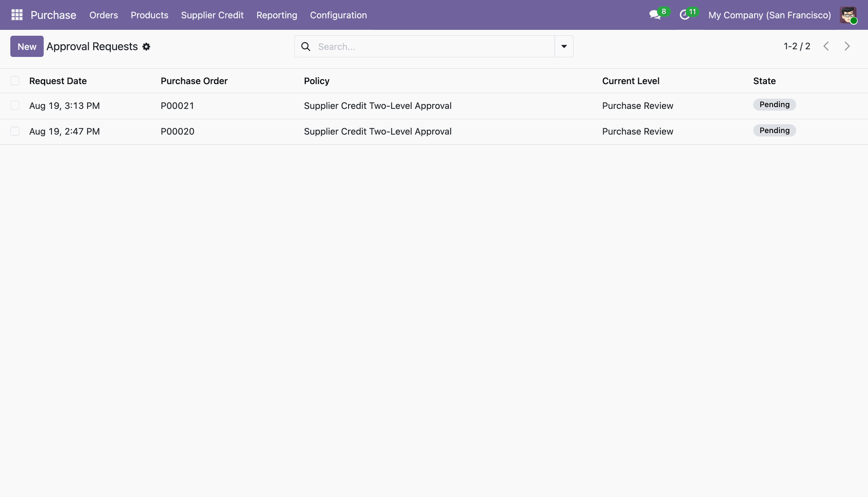The image size is (868, 497).
Task: Click the Purchase app title
Action: click(53, 15)
